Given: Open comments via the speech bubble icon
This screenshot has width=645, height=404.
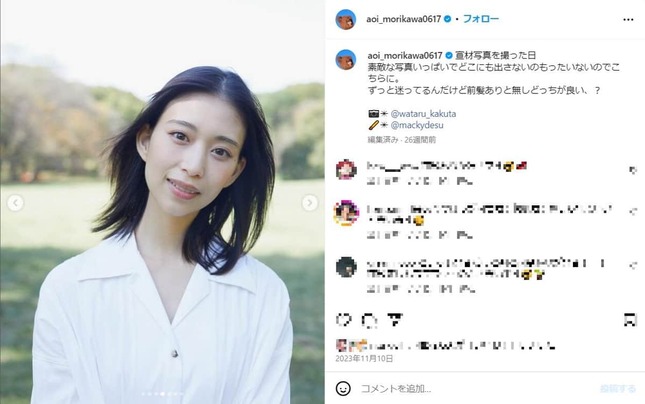Looking at the screenshot, I should (369, 320).
